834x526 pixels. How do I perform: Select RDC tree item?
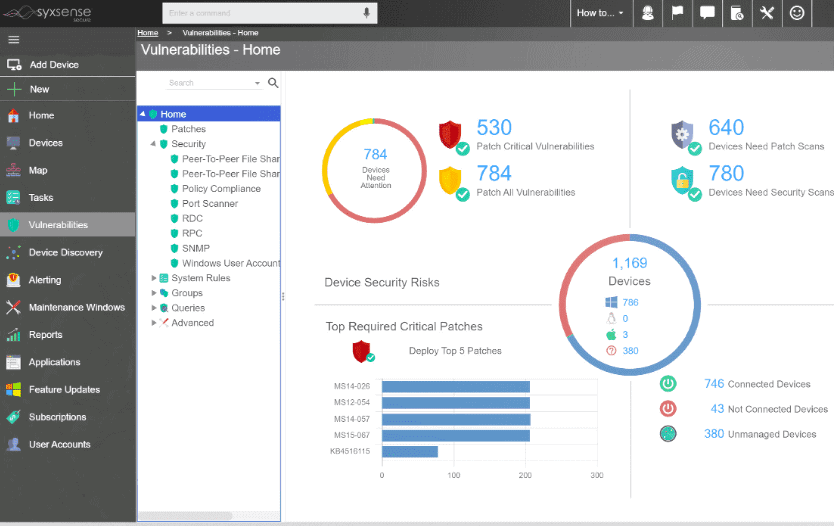pyautogui.click(x=191, y=218)
